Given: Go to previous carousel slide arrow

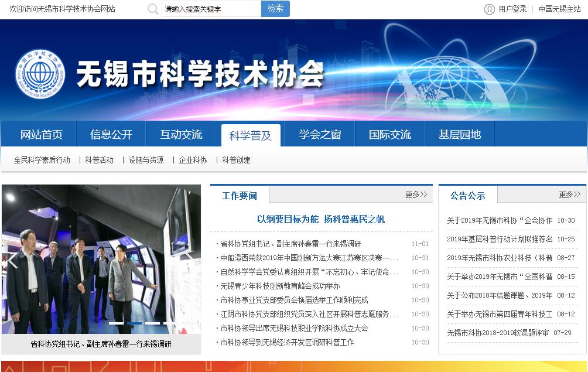Looking at the screenshot, I should click(x=13, y=260).
